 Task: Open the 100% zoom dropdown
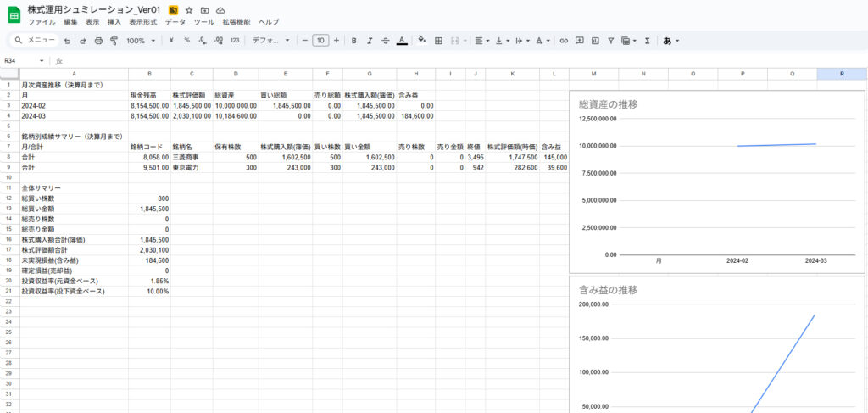pyautogui.click(x=141, y=40)
